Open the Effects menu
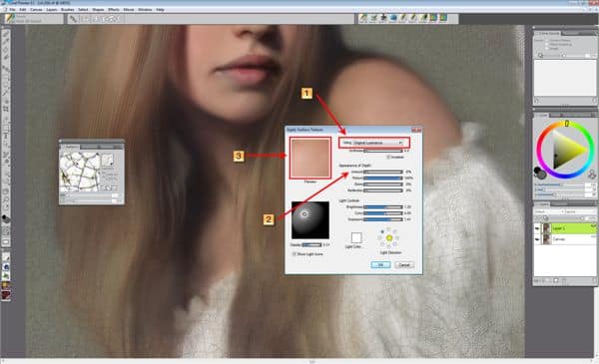Viewport: 599px width, 364px height. [x=114, y=10]
